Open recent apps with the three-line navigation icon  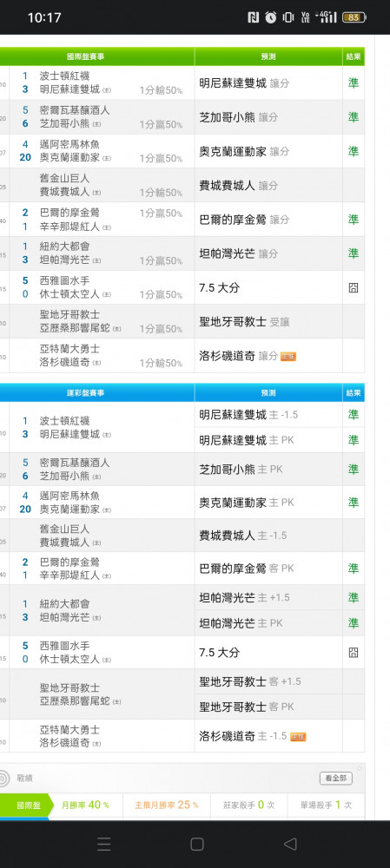click(104, 844)
